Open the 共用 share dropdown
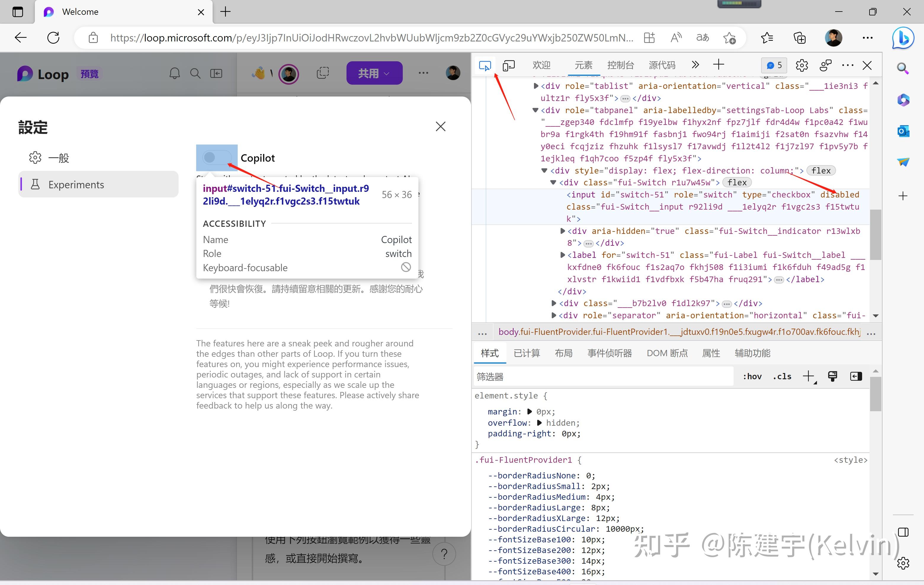The width and height of the screenshot is (924, 585). [x=374, y=73]
